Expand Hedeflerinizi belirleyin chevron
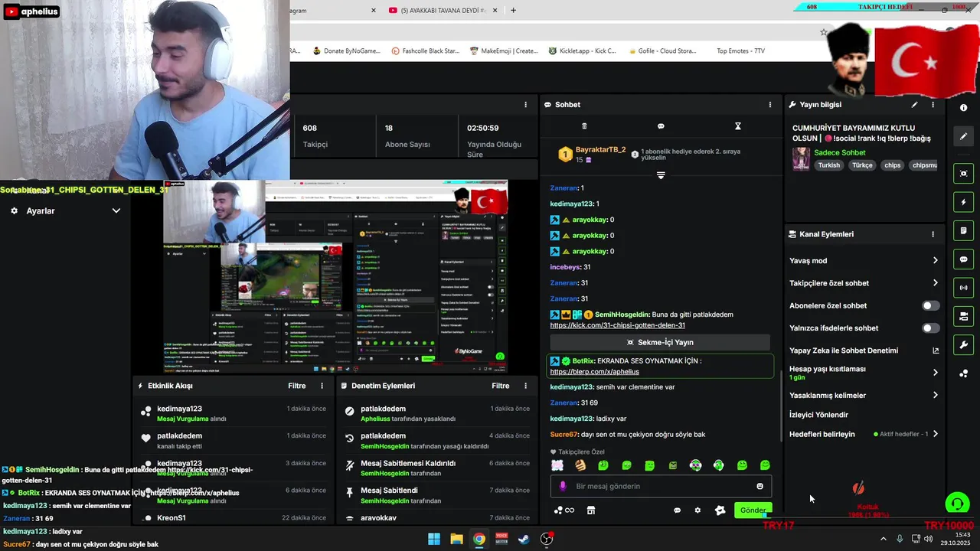This screenshot has width=980, height=551. coord(935,434)
